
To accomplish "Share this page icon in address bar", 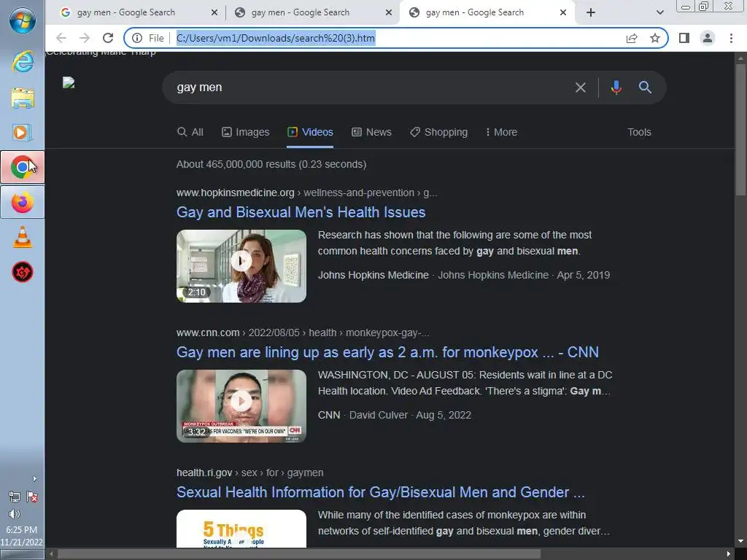I will (632, 38).
